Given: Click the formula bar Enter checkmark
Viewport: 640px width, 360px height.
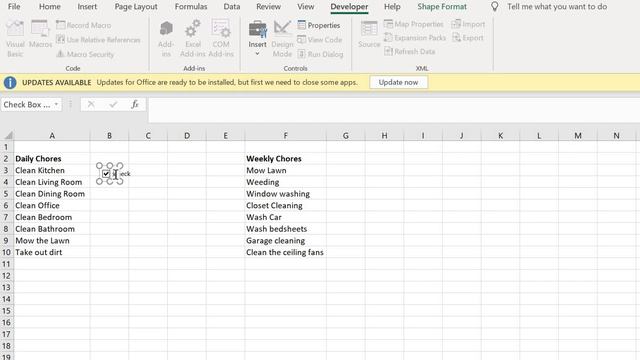Looking at the screenshot, I should (x=113, y=104).
